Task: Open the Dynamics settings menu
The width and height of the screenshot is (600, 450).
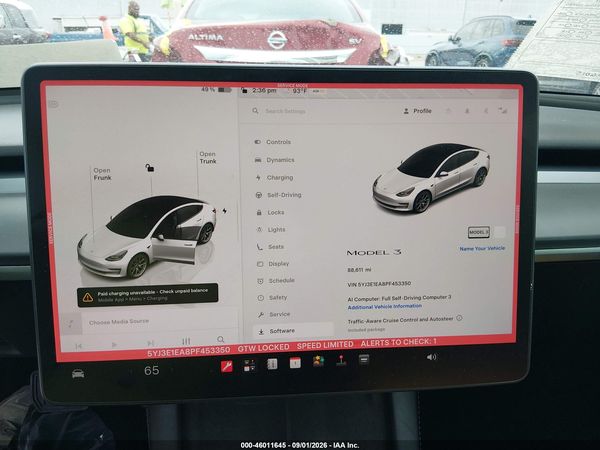Action: tap(275, 160)
